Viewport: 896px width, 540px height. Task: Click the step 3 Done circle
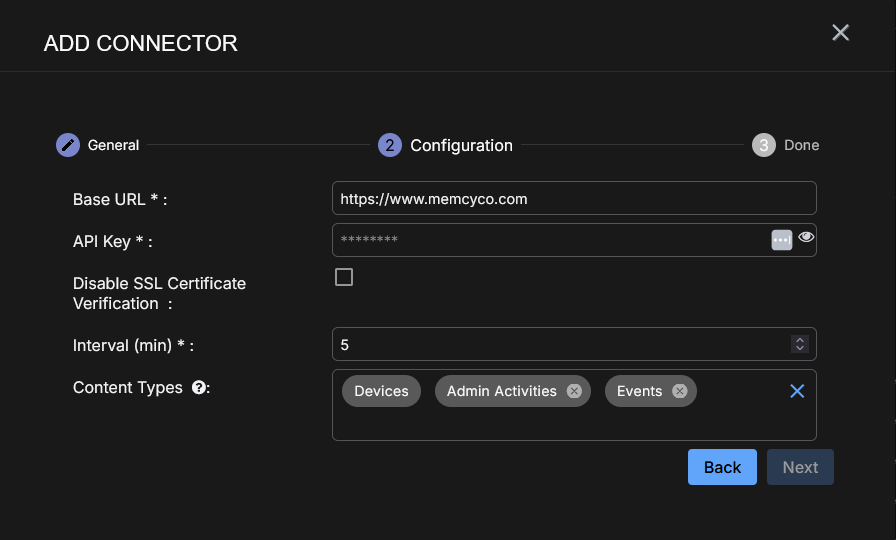[x=763, y=145]
